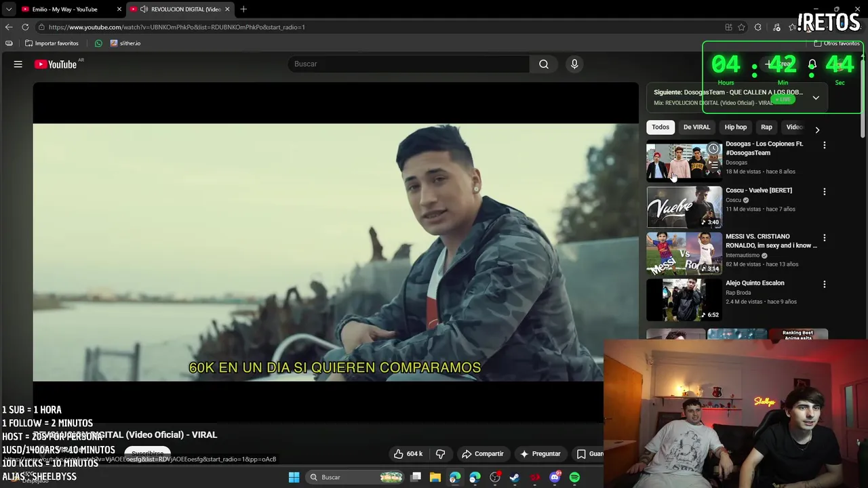
Task: View site info lock icon in address bar
Action: (x=41, y=27)
